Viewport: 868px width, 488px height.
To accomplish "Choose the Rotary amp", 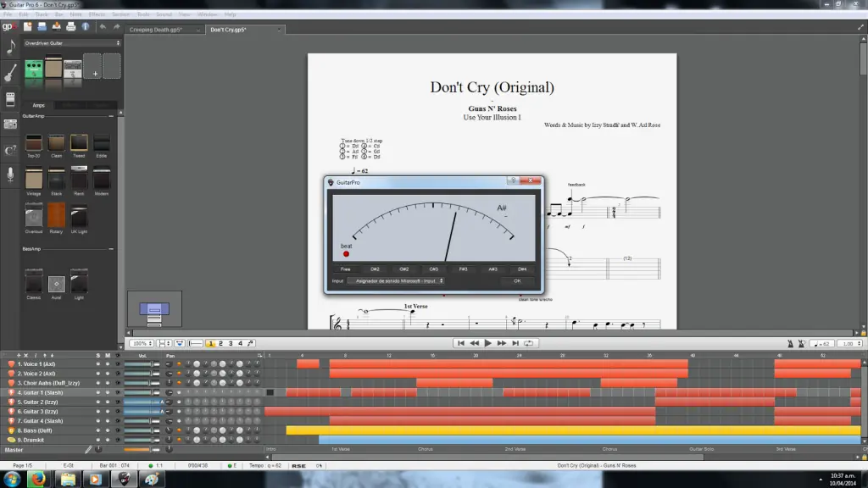I will click(56, 216).
